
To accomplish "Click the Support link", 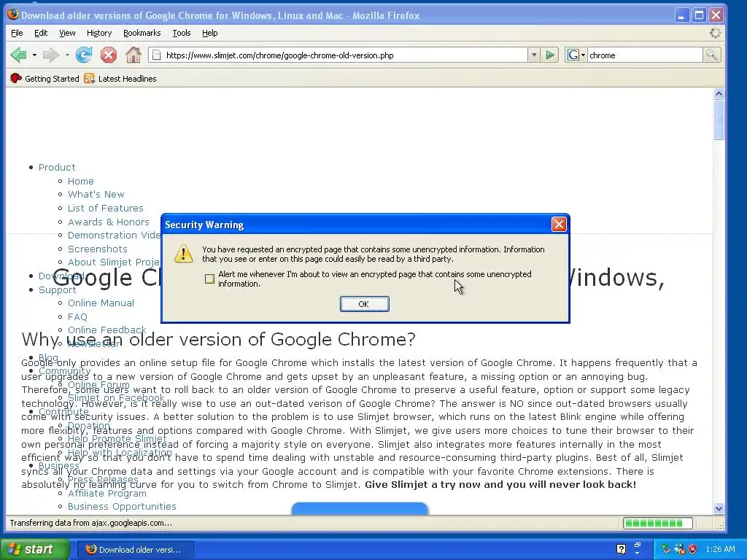I will pyautogui.click(x=57, y=289).
